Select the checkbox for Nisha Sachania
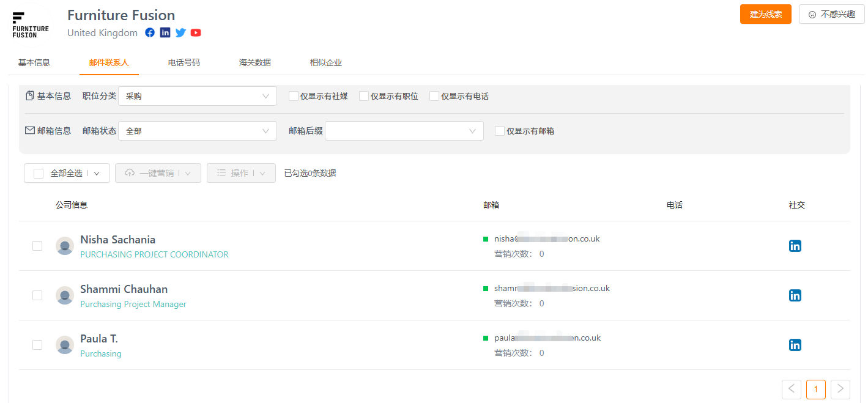Screen dimensions: 868x403 (x=37, y=246)
